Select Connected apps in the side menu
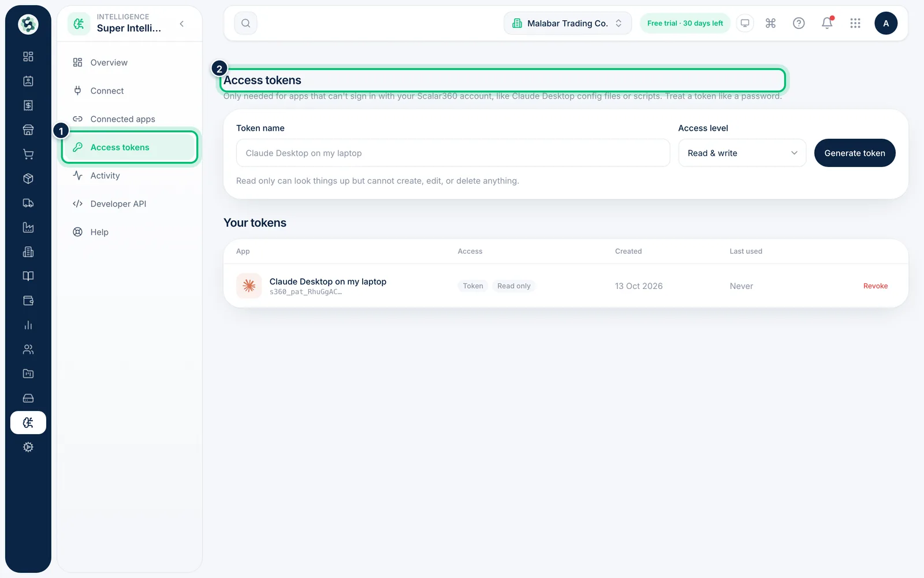The width and height of the screenshot is (924, 578). (x=129, y=119)
